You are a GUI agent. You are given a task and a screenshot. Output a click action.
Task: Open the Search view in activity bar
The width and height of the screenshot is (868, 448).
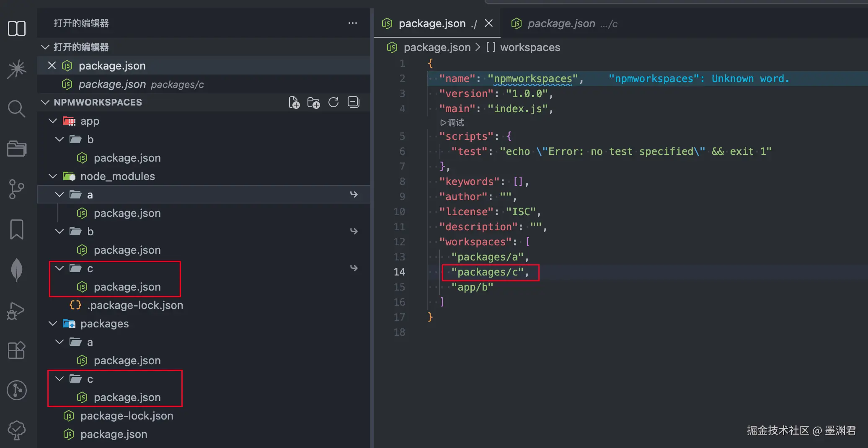17,109
